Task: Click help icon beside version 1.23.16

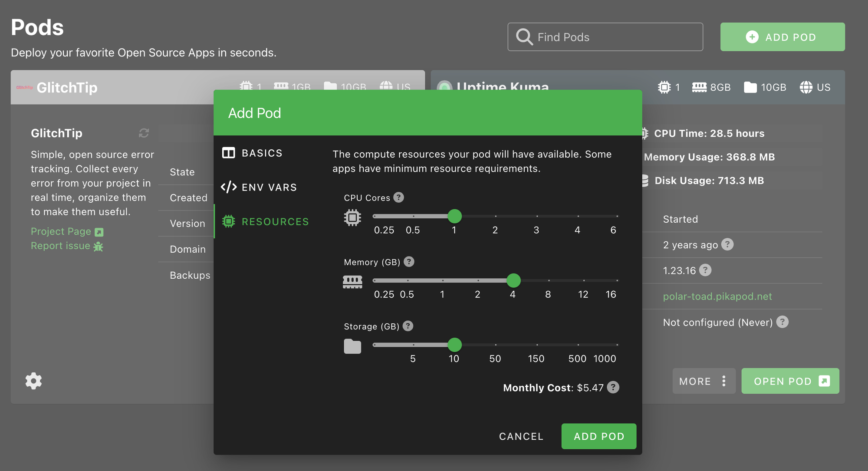Action: 705,270
